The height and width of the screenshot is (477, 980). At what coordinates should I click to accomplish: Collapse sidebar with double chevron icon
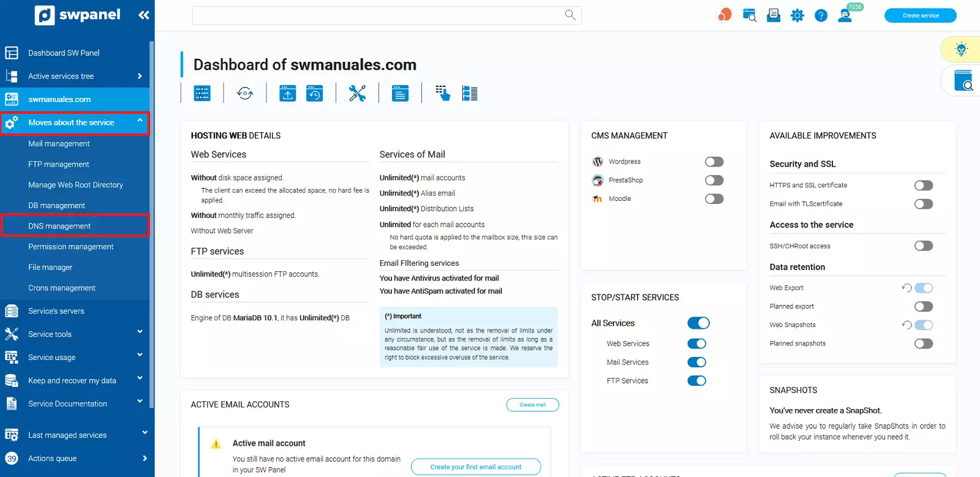[x=144, y=15]
